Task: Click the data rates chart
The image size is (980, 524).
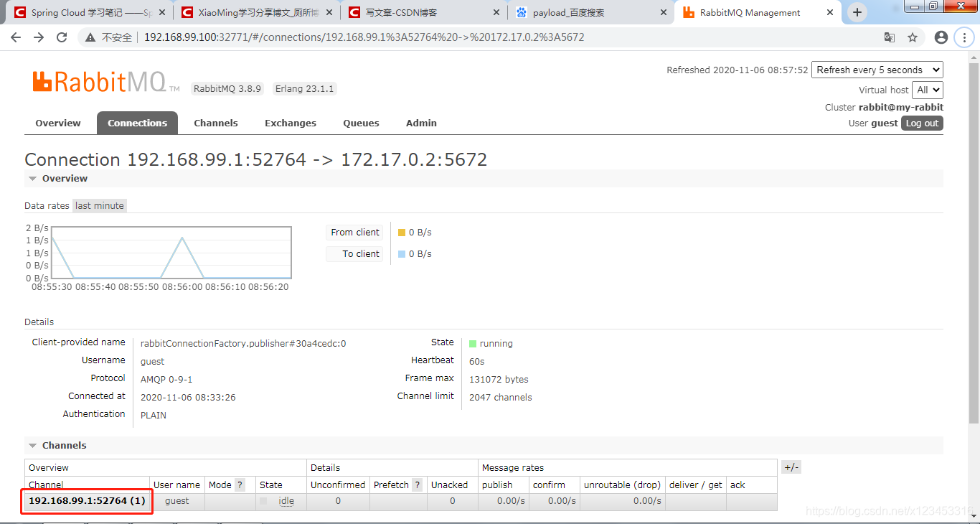Action: pyautogui.click(x=171, y=253)
